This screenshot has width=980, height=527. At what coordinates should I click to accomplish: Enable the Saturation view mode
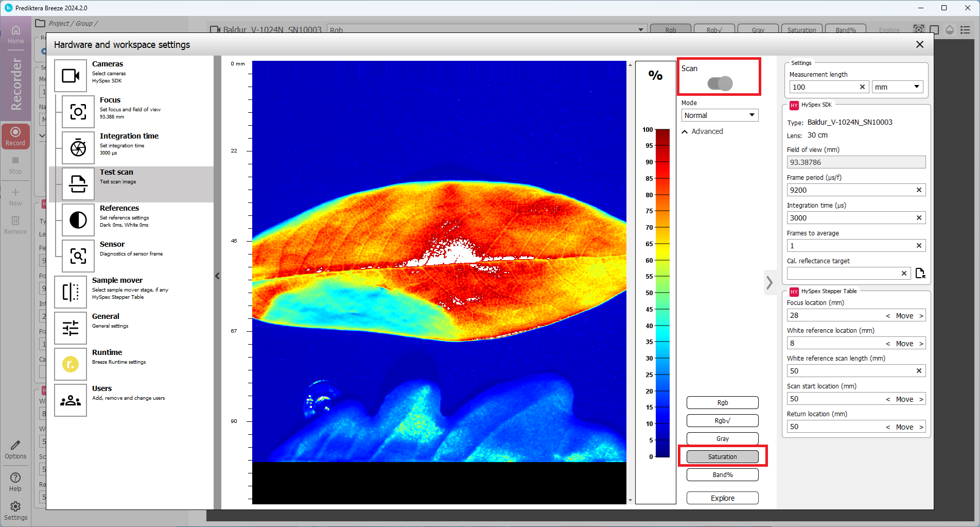coord(722,457)
